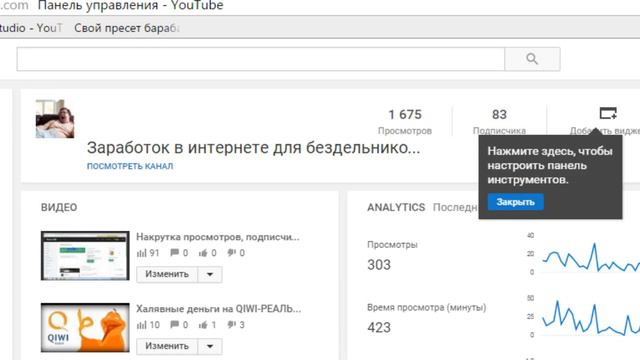Click the 83 Подписчика counter
The height and width of the screenshot is (360, 640).
tap(499, 122)
